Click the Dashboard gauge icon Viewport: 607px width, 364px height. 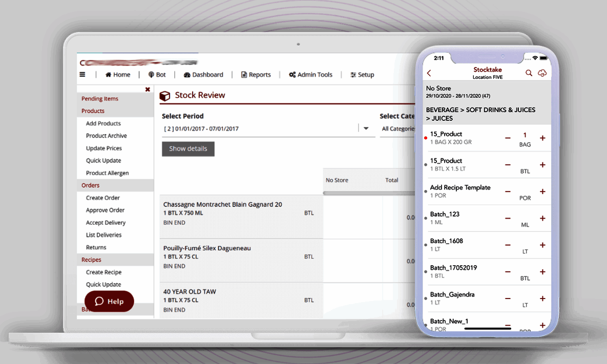tap(186, 74)
